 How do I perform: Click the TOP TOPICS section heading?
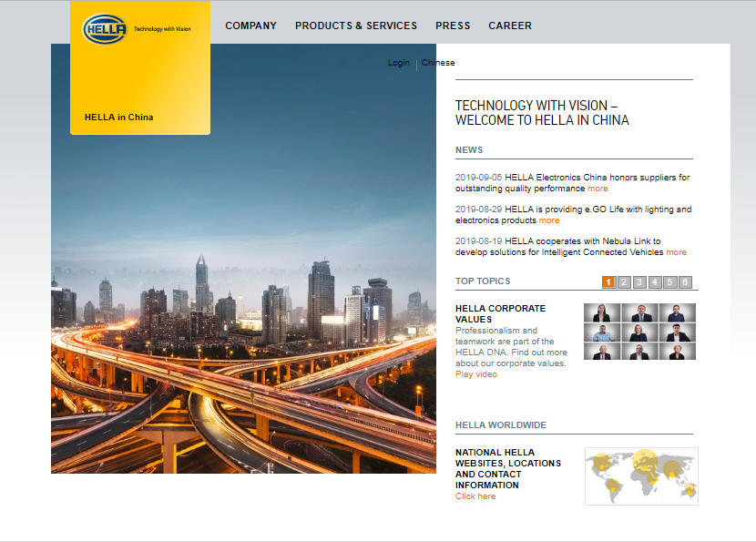[x=483, y=281]
